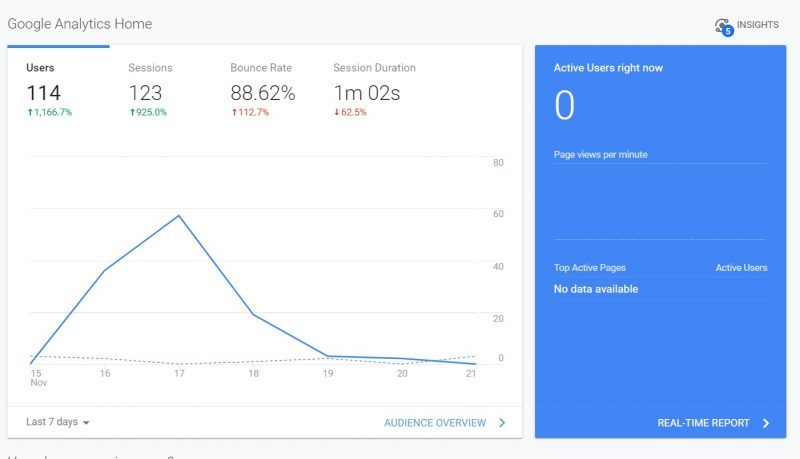Click the chart peak point at Nov 17
800x459 pixels.
pos(179,216)
